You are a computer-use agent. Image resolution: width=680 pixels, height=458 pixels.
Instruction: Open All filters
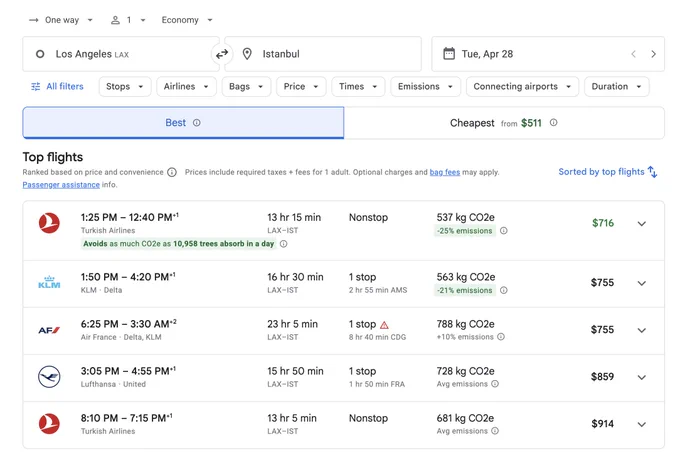(57, 86)
